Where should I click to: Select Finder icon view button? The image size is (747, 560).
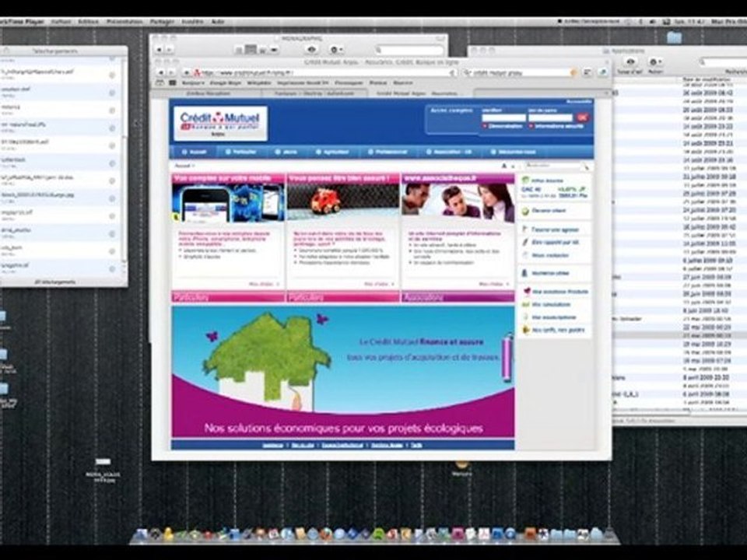tap(239, 50)
